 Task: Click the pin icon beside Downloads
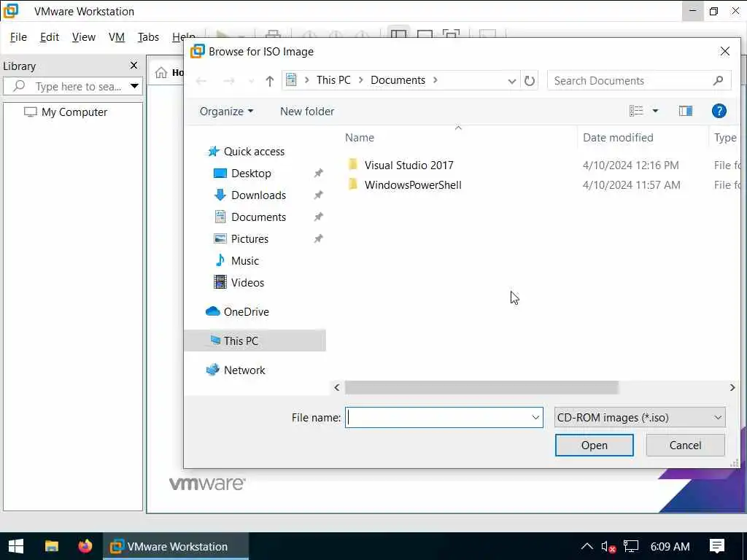click(318, 195)
